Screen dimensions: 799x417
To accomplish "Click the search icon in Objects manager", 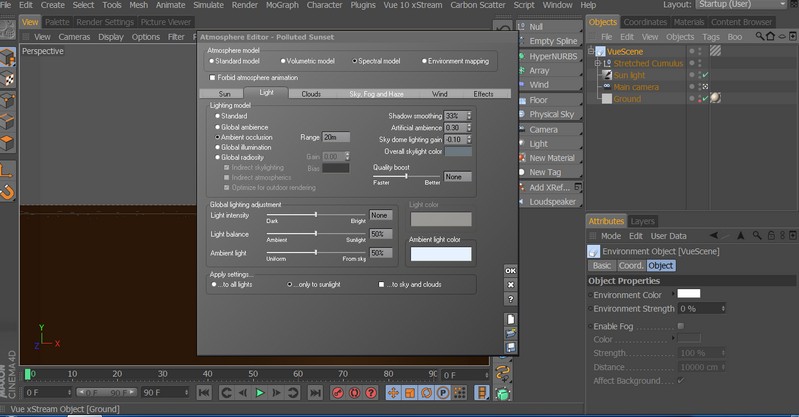I will [759, 36].
